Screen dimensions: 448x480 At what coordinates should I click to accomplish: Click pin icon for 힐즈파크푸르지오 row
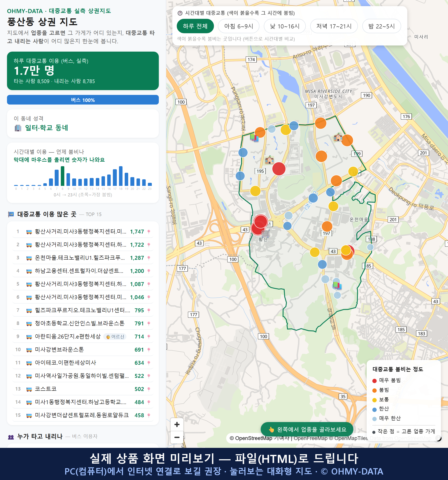(149, 310)
